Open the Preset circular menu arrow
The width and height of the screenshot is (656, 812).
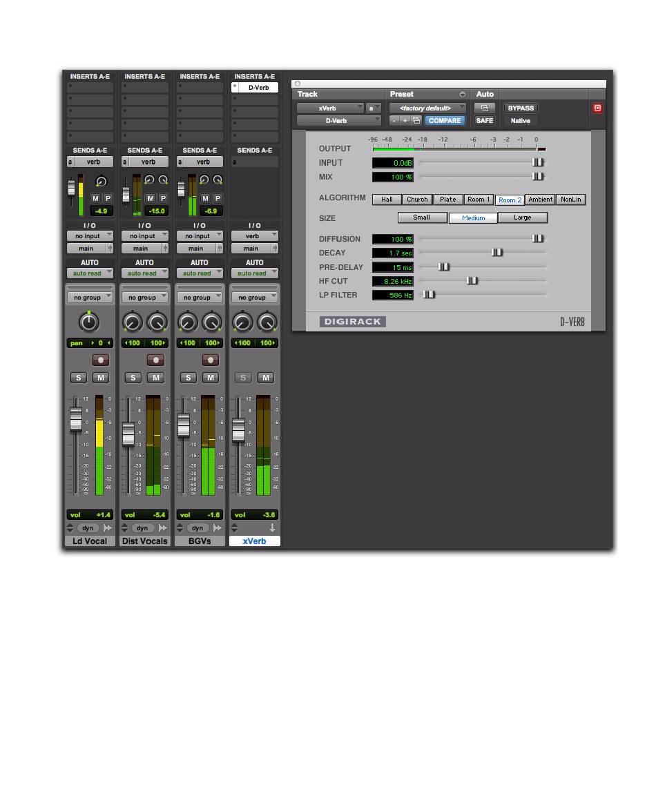point(463,95)
